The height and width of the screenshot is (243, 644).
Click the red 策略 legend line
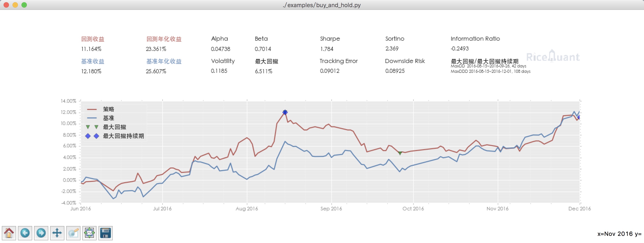pyautogui.click(x=92, y=109)
